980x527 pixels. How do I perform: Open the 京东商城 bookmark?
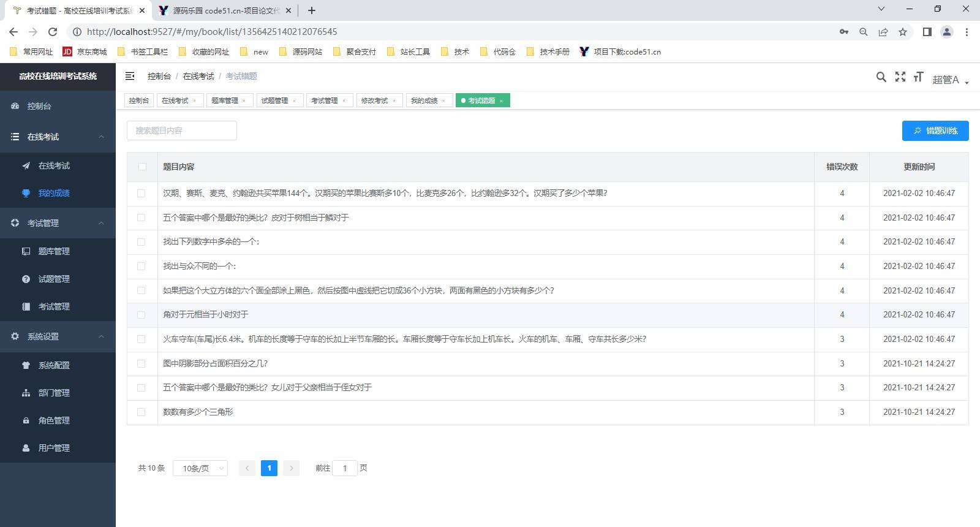85,52
